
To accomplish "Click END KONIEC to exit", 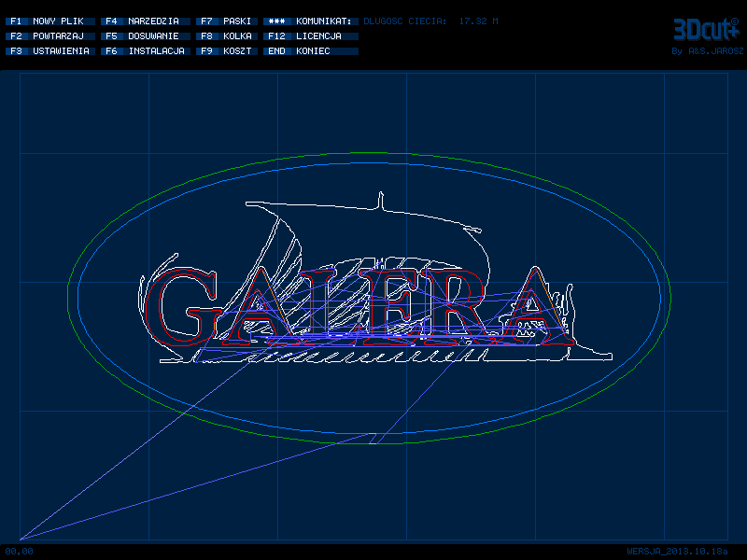I will [311, 51].
